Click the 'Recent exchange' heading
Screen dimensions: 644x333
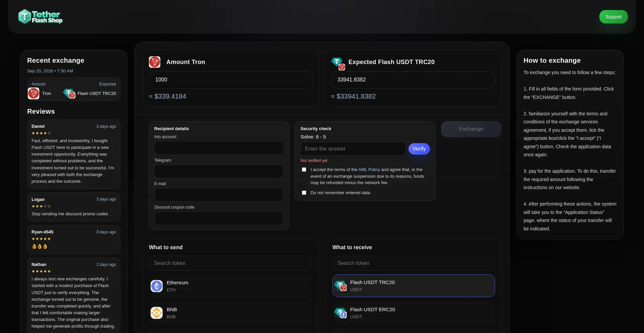point(56,61)
